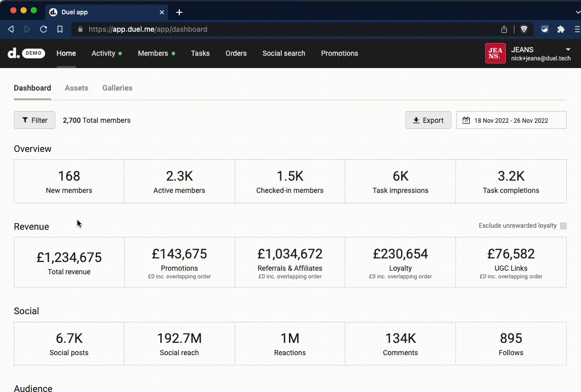Viewport: 581px width, 392px height.
Task: Switch to the Galleries tab
Action: (x=117, y=88)
